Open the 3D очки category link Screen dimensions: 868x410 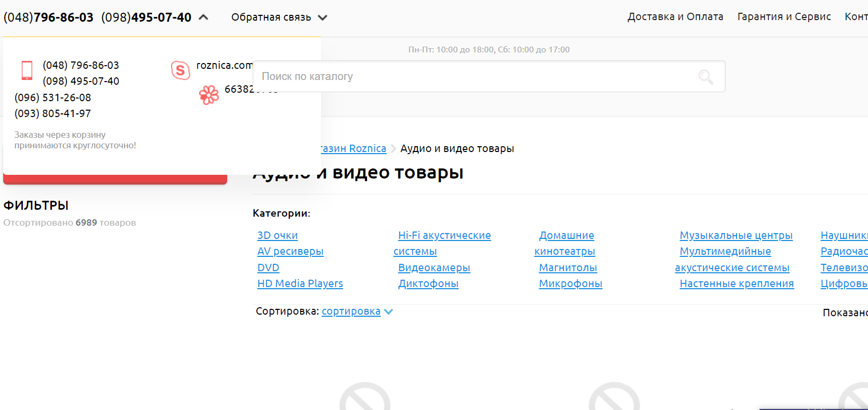[x=278, y=236]
